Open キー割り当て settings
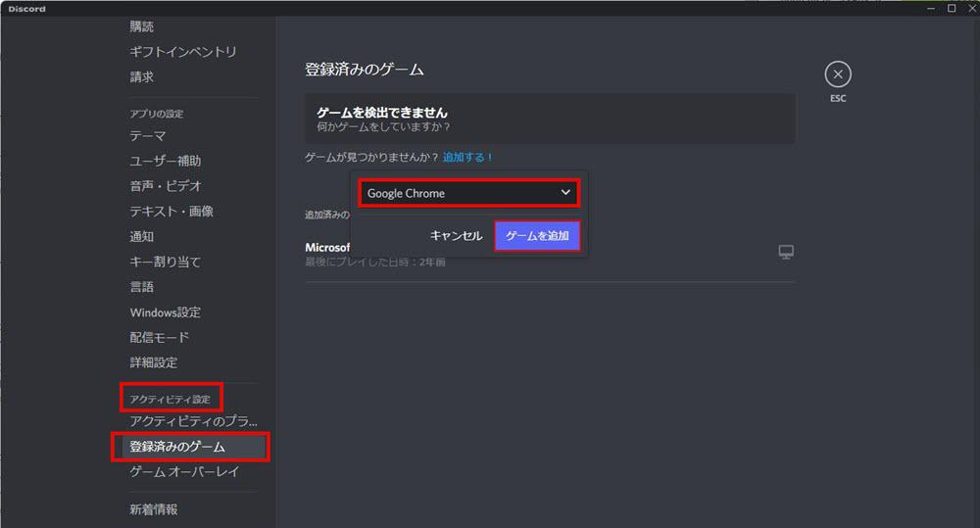Viewport: 980px width, 528px height. click(165, 262)
